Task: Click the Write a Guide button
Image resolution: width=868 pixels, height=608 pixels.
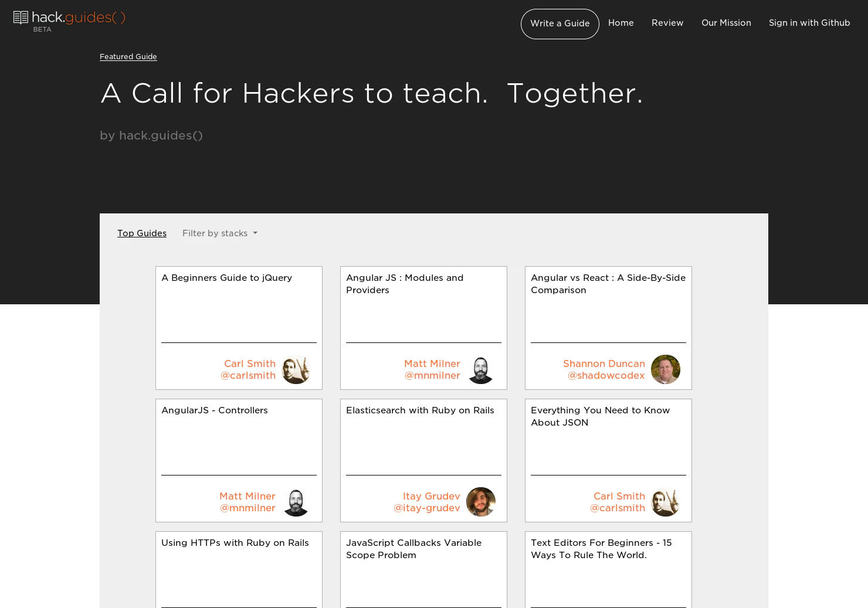Action: pos(560,24)
